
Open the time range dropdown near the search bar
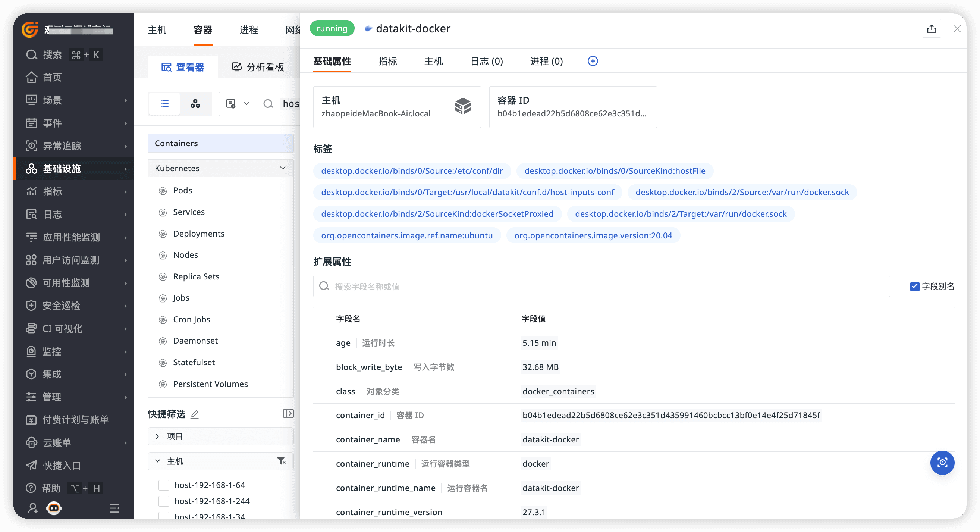[x=237, y=103]
